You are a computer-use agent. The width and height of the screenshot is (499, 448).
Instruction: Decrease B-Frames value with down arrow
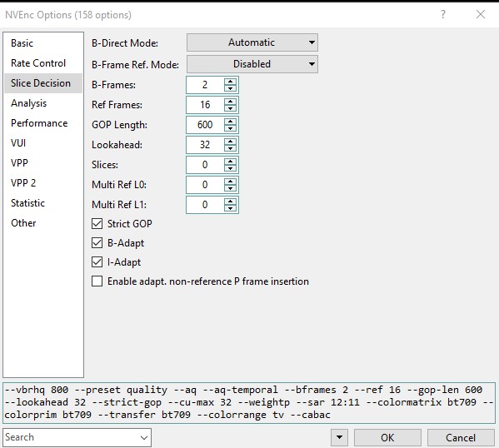click(x=230, y=88)
